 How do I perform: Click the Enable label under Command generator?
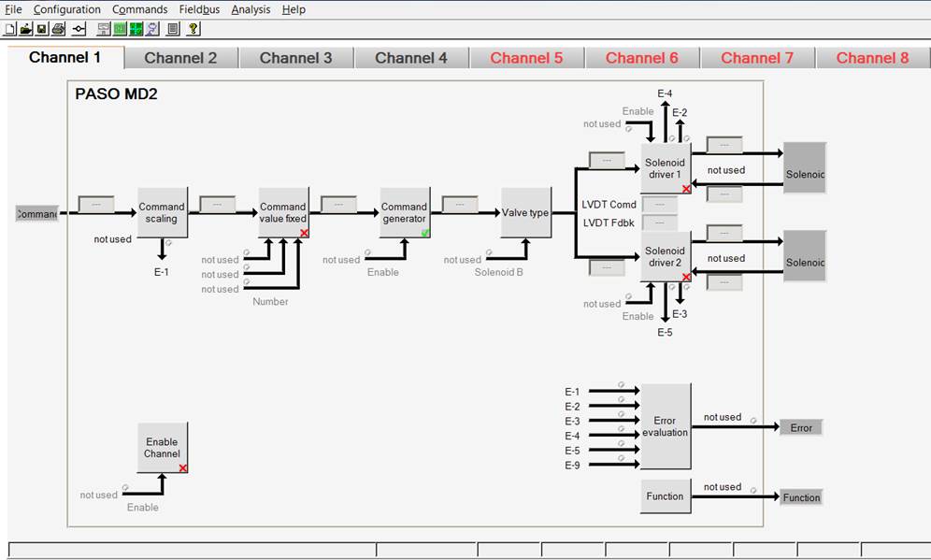click(x=383, y=272)
